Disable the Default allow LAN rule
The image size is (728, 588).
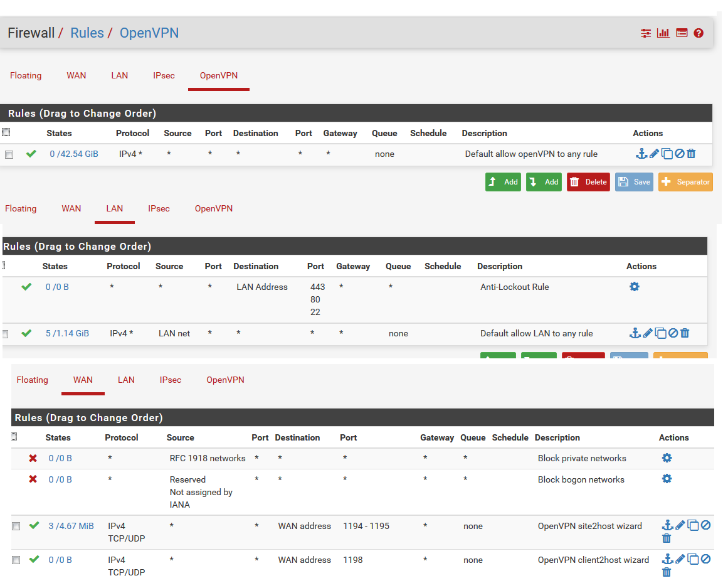[673, 333]
